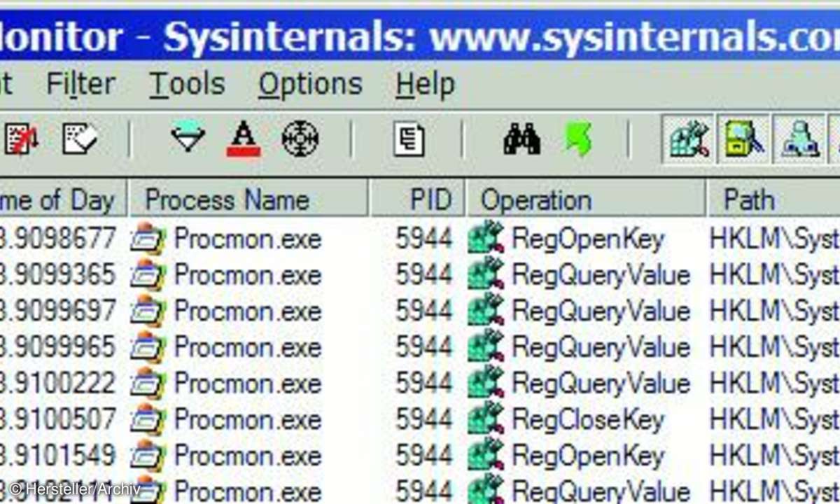Select the PID 5944 cell in the .9101549 row
840x504 pixels.
[x=424, y=456]
